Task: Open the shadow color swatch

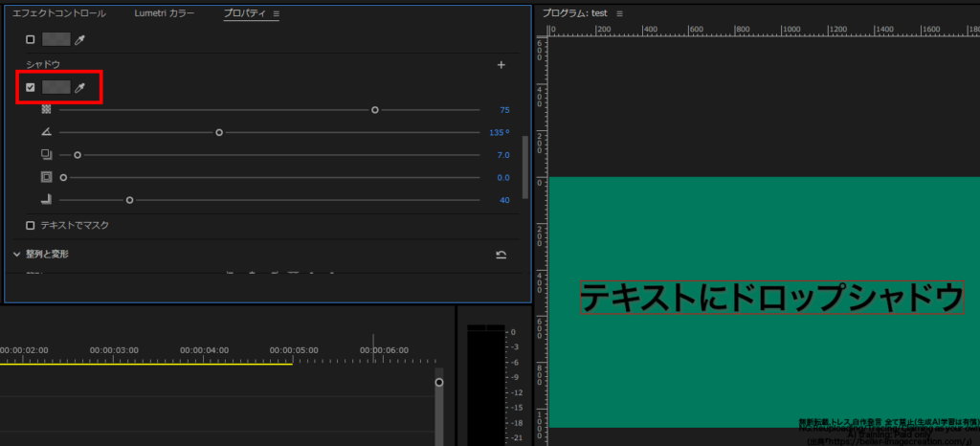Action: click(56, 87)
